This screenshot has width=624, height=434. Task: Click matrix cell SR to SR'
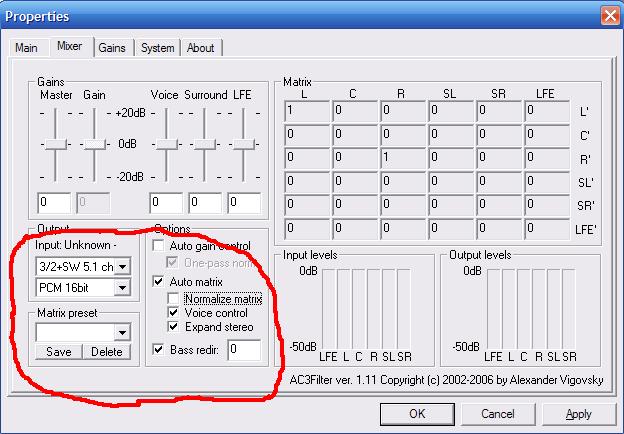499,205
